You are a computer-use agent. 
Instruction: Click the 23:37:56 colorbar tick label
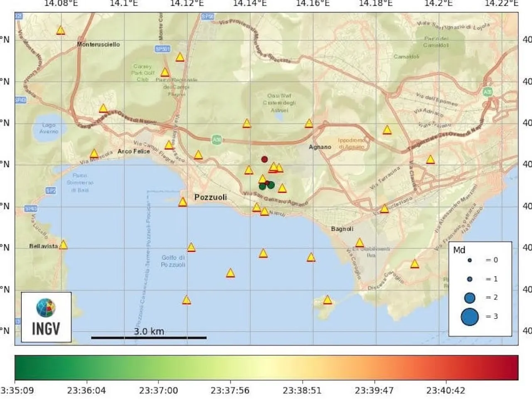point(230,391)
